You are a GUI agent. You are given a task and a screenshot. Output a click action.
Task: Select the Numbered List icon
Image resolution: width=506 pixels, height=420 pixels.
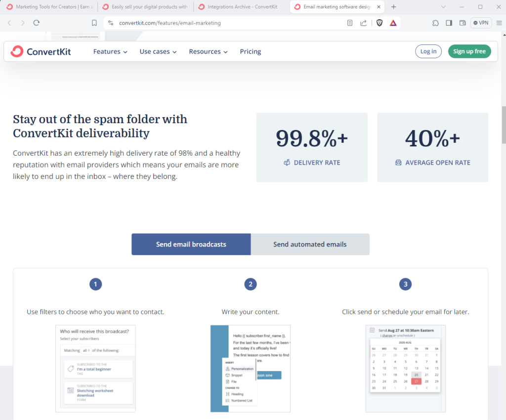pyautogui.click(x=227, y=401)
